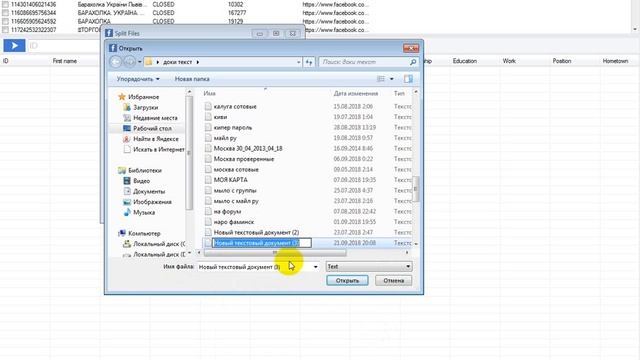Select the file Москва проверенные
The width and height of the screenshot is (640, 360).
coord(244,159)
